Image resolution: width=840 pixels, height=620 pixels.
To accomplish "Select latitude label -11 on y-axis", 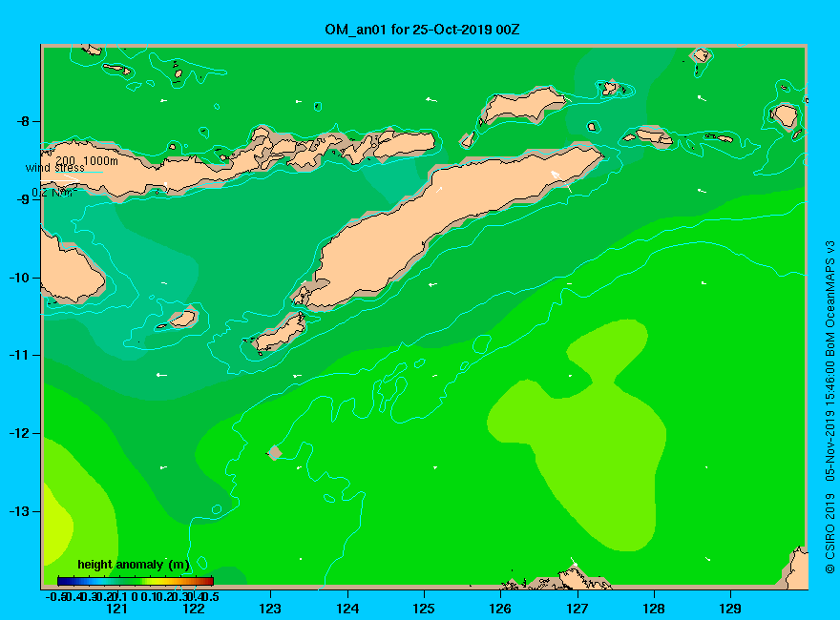I will pos(19,355).
